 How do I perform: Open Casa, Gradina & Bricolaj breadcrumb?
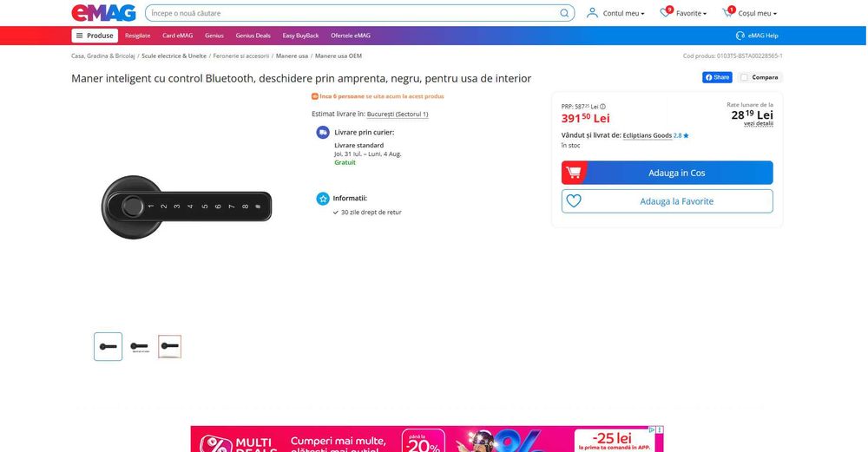(103, 56)
